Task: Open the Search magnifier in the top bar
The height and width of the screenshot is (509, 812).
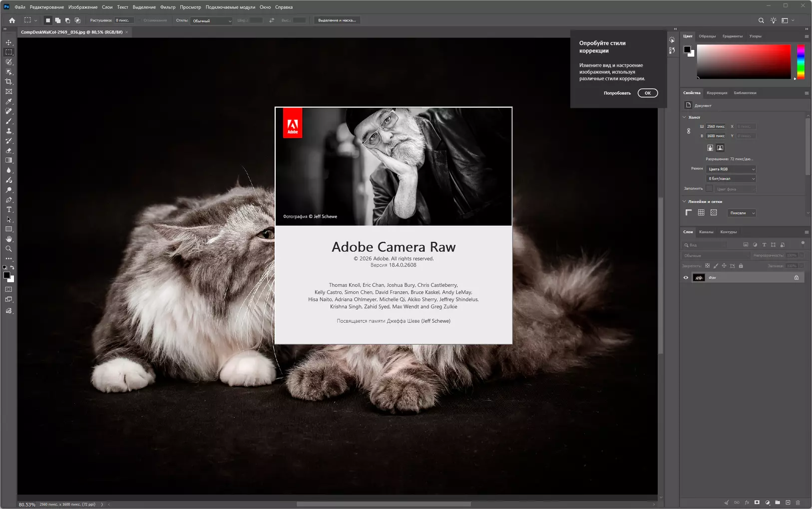Action: point(761,20)
